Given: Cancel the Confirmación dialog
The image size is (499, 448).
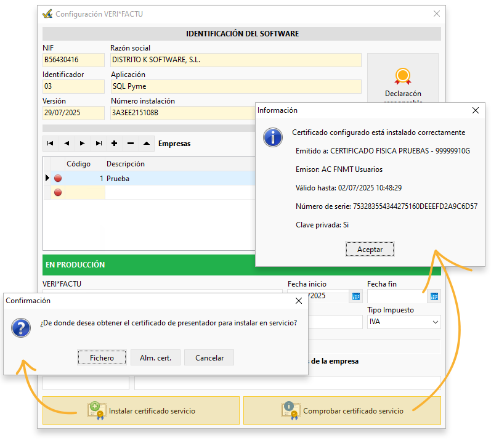Looking at the screenshot, I should [209, 357].
